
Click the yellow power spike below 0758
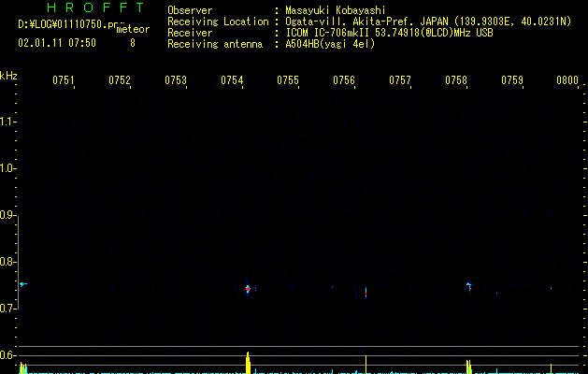pos(468,367)
